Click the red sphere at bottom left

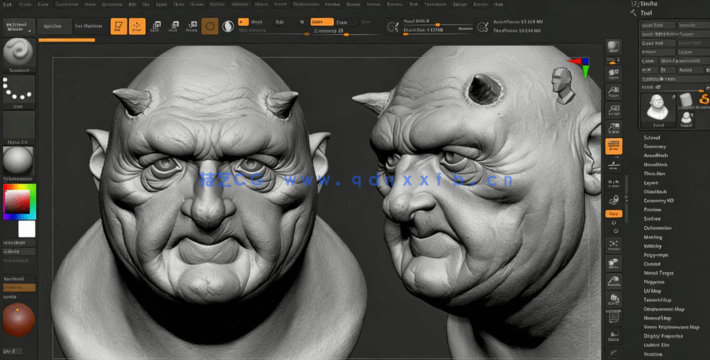pos(19,320)
